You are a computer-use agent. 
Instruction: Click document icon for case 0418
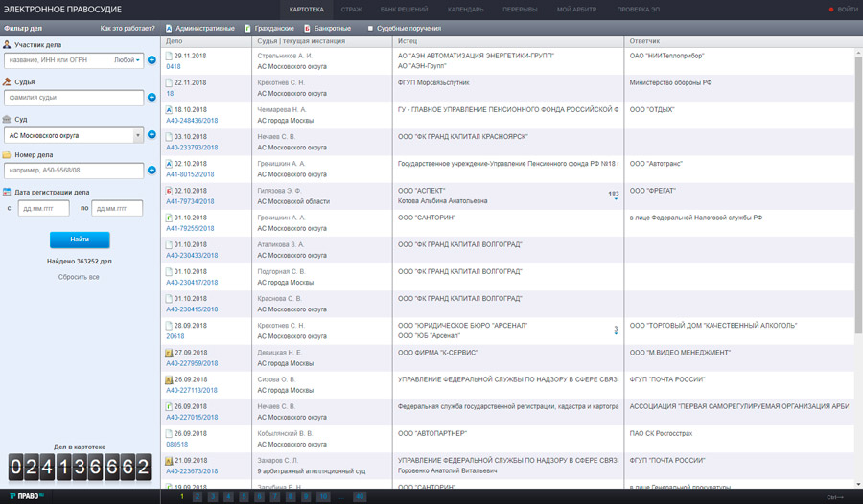click(169, 56)
